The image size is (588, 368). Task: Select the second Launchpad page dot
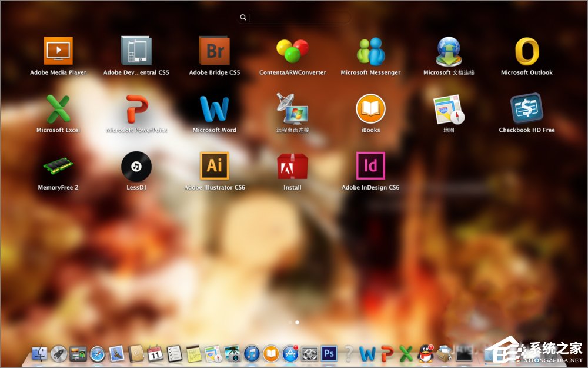pyautogui.click(x=297, y=323)
